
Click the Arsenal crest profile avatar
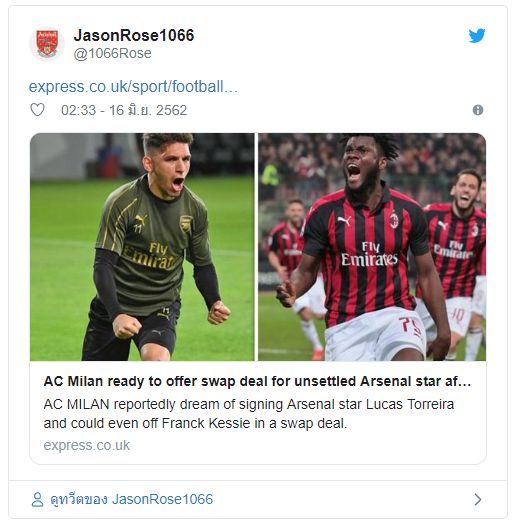(x=47, y=43)
